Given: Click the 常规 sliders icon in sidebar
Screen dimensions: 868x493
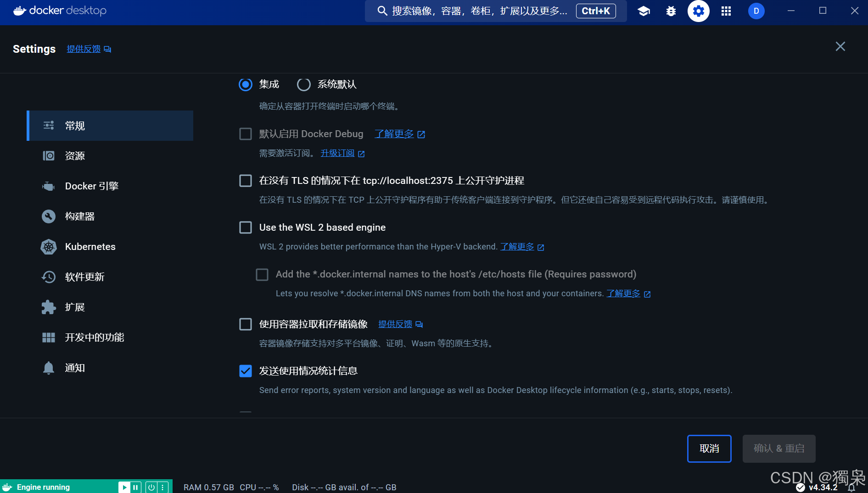Looking at the screenshot, I should click(49, 126).
